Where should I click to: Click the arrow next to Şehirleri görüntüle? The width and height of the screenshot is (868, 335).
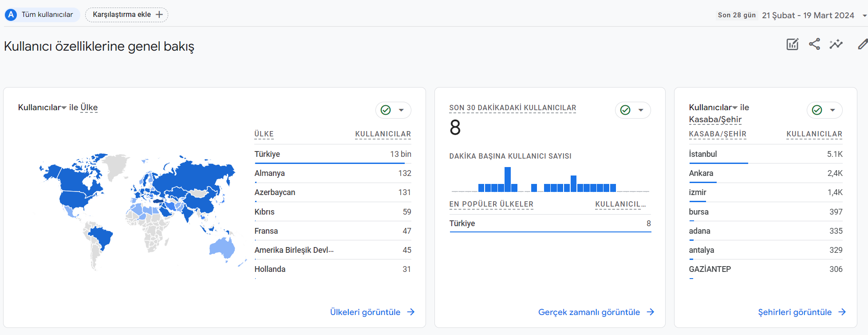click(x=842, y=312)
